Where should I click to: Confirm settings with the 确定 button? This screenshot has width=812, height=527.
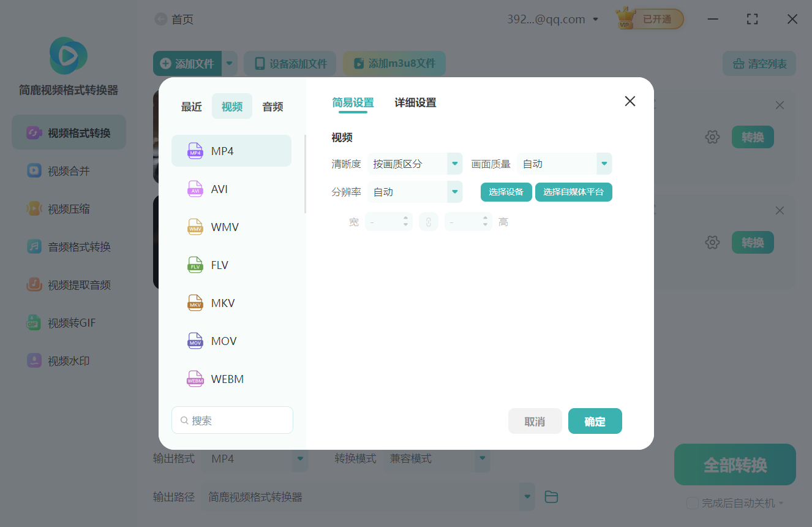point(595,421)
